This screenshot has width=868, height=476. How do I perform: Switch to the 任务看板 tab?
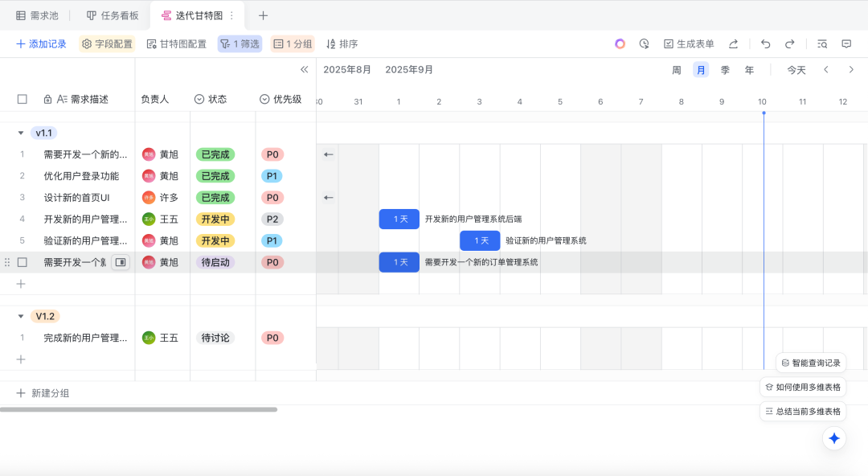pyautogui.click(x=112, y=15)
